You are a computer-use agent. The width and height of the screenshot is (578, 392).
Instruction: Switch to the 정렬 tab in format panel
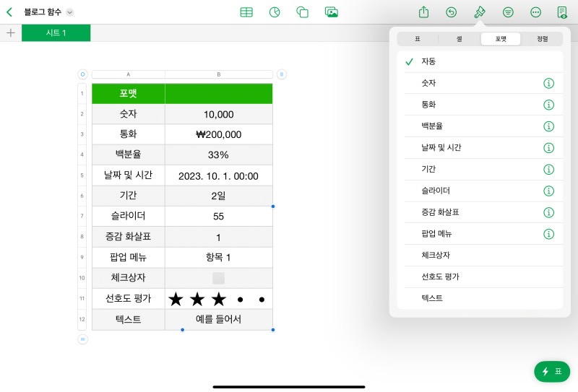tap(543, 39)
